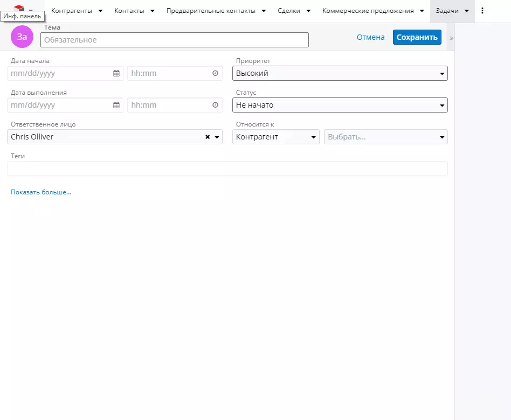The image size is (511, 420).
Task: Open the Предварительные контакты tab
Action: (x=211, y=11)
